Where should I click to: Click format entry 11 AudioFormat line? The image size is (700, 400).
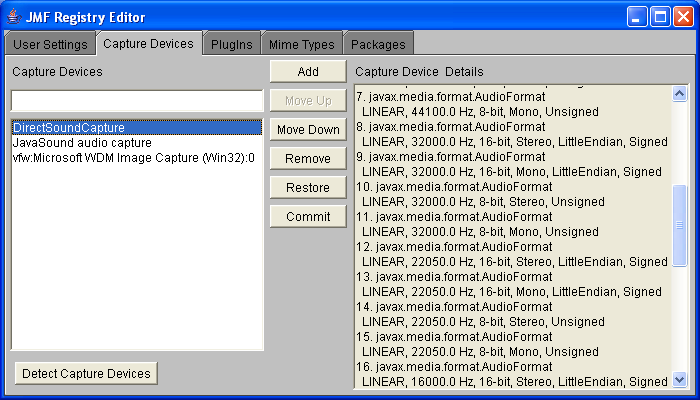pos(454,217)
